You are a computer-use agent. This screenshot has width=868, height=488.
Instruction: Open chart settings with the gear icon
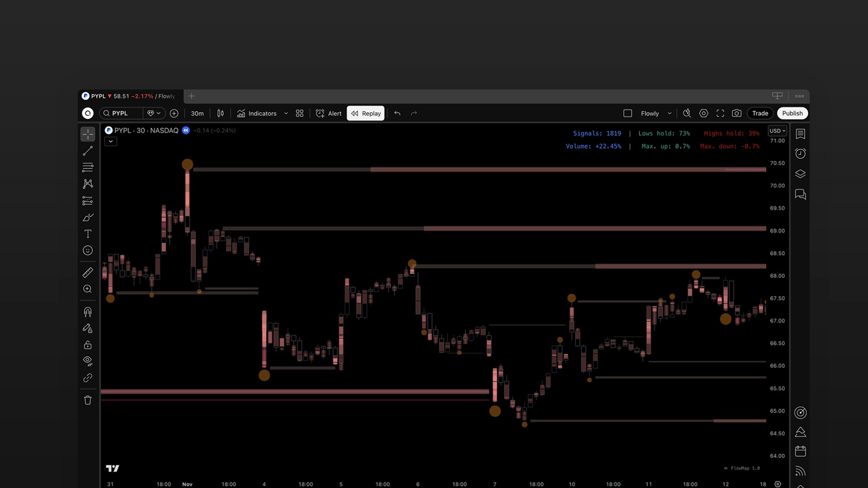point(703,113)
